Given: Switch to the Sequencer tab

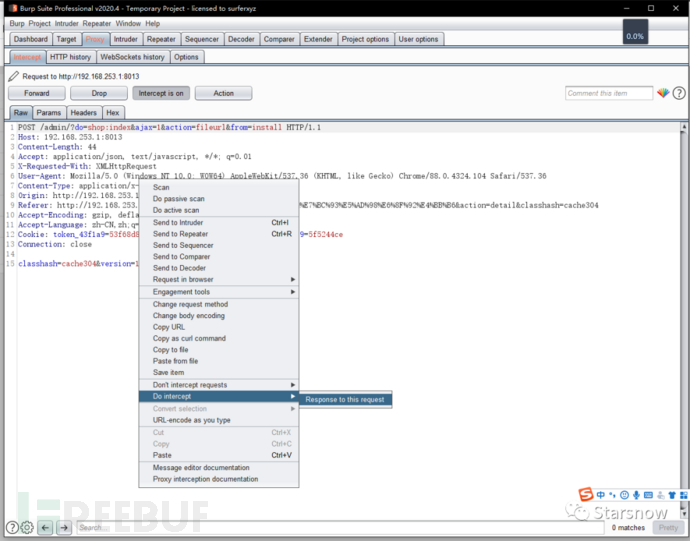Looking at the screenshot, I should 202,39.
